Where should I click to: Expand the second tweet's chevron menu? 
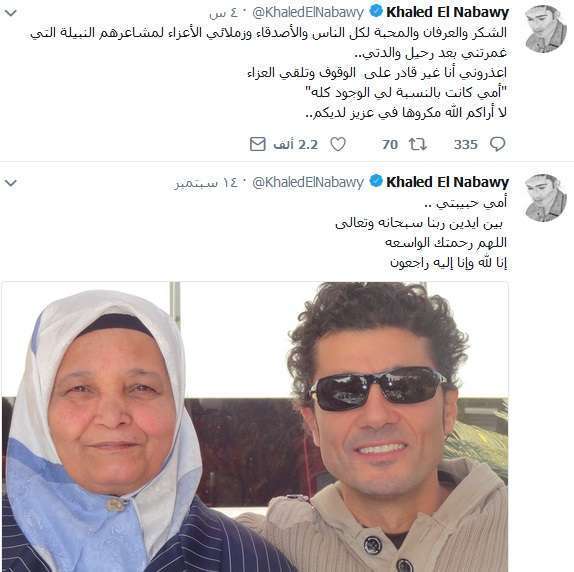pyautogui.click(x=11, y=183)
